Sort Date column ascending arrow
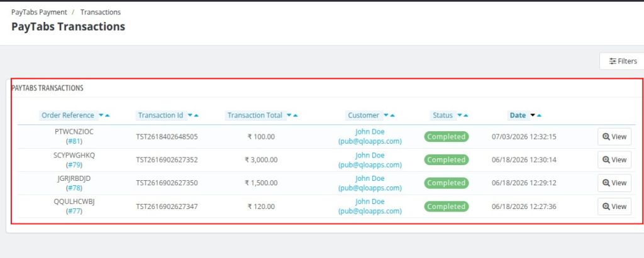Image resolution: width=644 pixels, height=258 pixels. pos(539,116)
